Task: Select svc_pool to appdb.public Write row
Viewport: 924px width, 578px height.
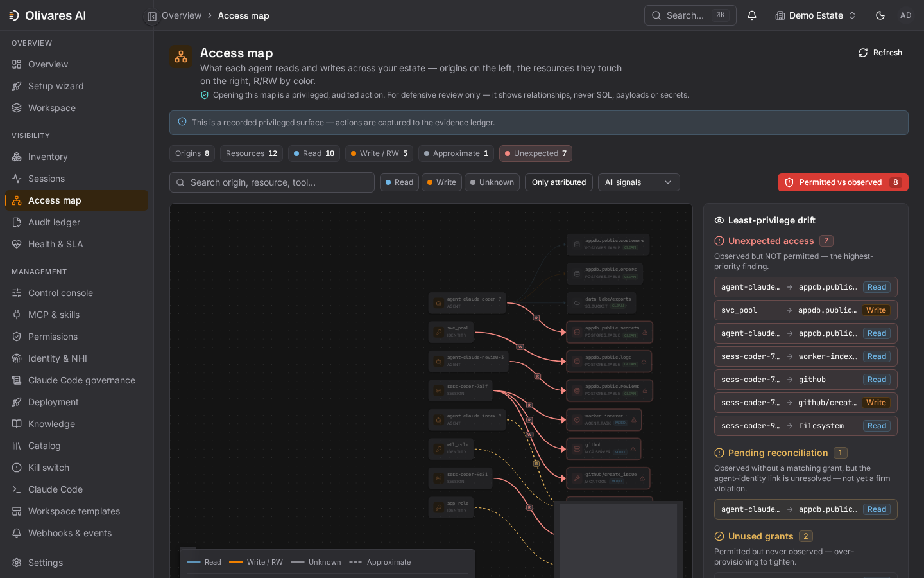Action: click(806, 310)
